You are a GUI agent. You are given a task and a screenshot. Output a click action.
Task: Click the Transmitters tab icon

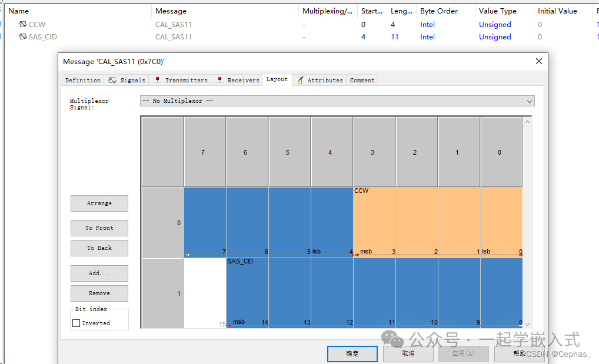tap(157, 80)
